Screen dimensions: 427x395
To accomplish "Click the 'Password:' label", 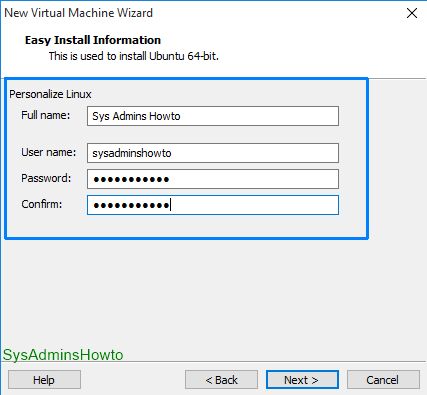I will pos(46,178).
